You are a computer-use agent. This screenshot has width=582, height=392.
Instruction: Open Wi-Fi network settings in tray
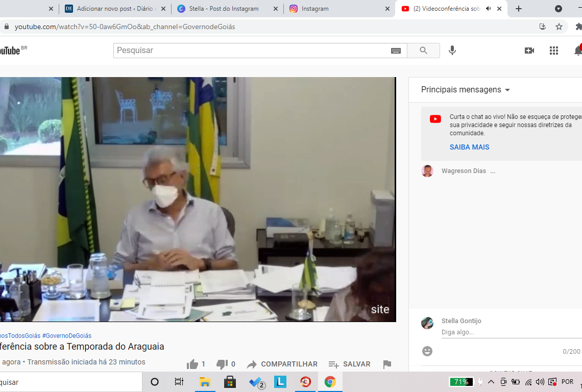pyautogui.click(x=528, y=382)
